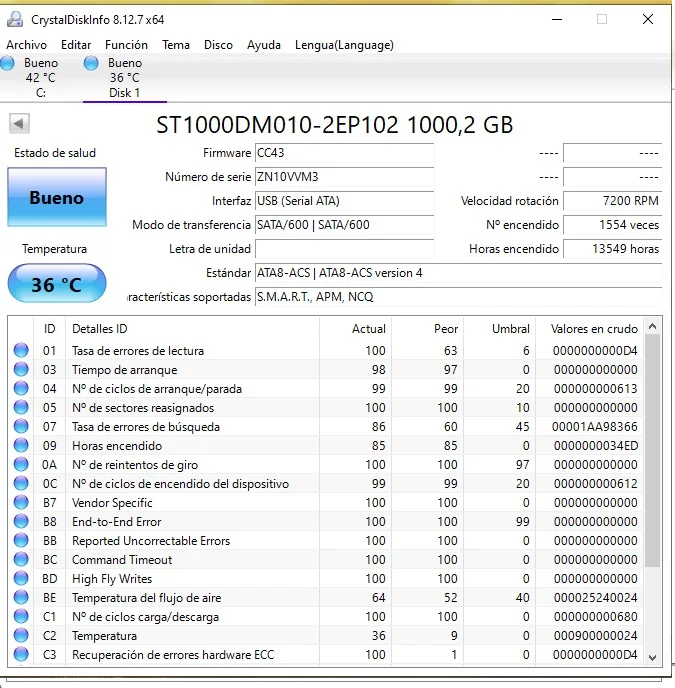Viewport: 675px width, 688px height.
Task: Click status orb for Vendor Specific row
Action: (21, 502)
